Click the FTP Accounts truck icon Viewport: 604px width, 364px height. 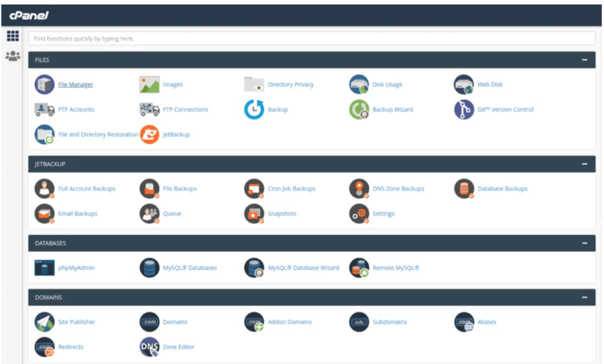pyautogui.click(x=44, y=109)
